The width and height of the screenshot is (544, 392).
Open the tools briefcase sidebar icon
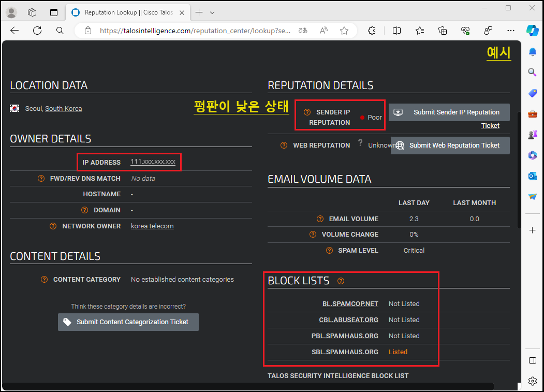pos(533,114)
